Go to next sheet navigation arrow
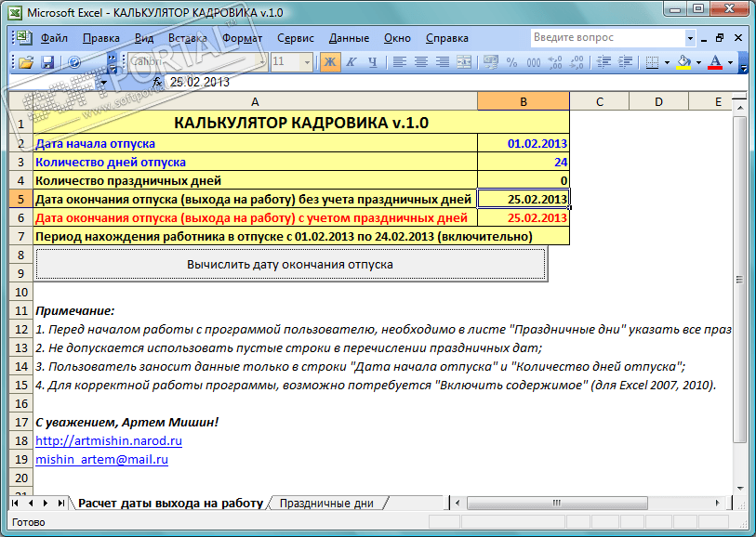This screenshot has width=756, height=537. (x=46, y=503)
